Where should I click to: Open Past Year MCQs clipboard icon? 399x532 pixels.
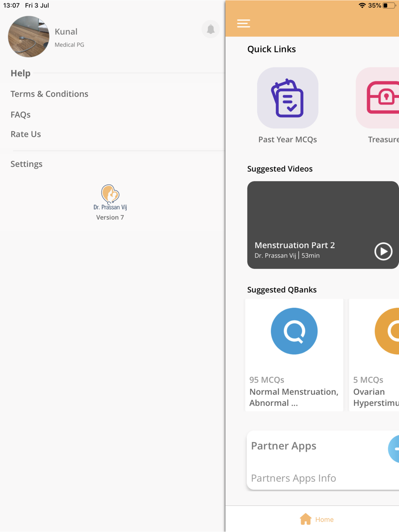(x=288, y=98)
